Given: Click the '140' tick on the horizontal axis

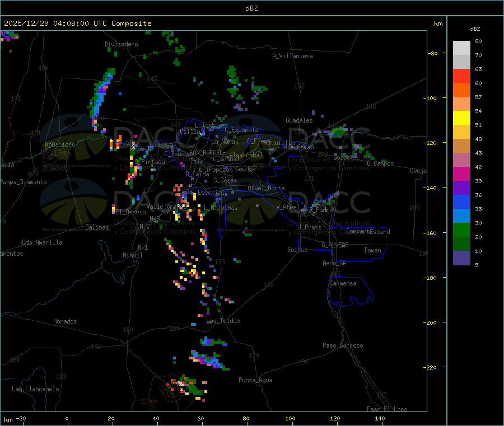Looking at the screenshot, I should (x=380, y=418).
